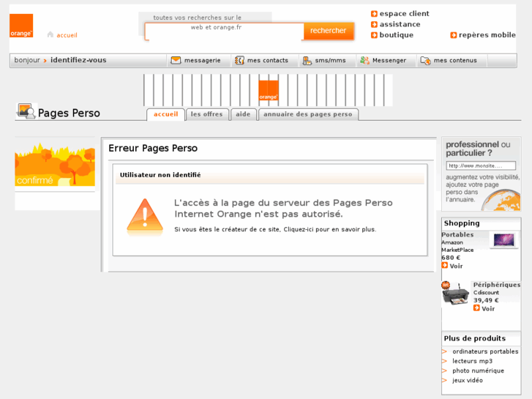Image resolution: width=532 pixels, height=399 pixels.
Task: Open messagerie in the toolbar
Action: click(x=202, y=61)
